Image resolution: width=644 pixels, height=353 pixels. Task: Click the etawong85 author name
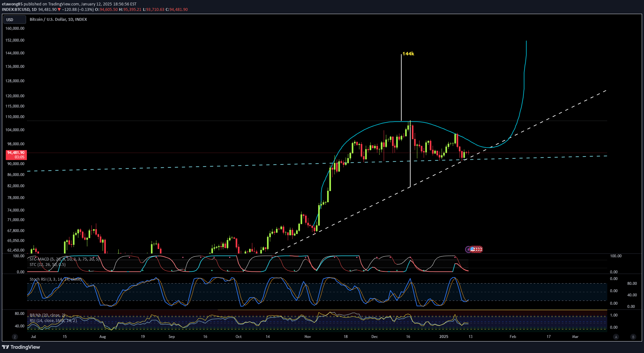[12, 4]
